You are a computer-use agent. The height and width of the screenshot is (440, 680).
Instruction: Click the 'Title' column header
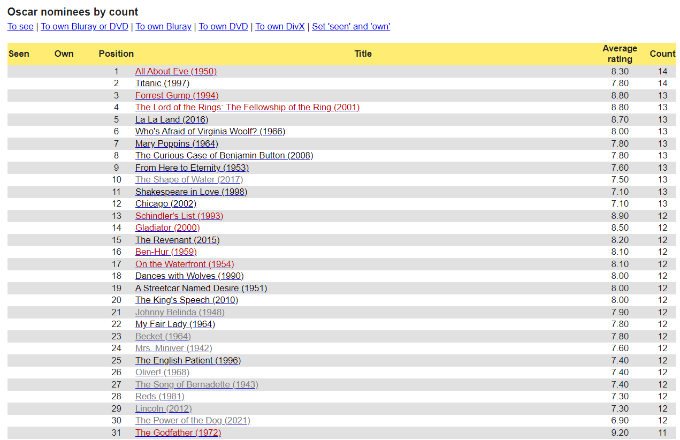click(x=363, y=53)
